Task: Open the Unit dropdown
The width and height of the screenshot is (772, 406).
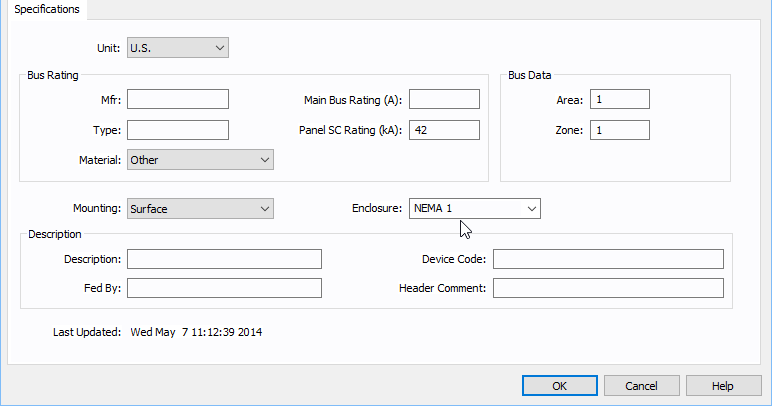Action: pos(177,47)
